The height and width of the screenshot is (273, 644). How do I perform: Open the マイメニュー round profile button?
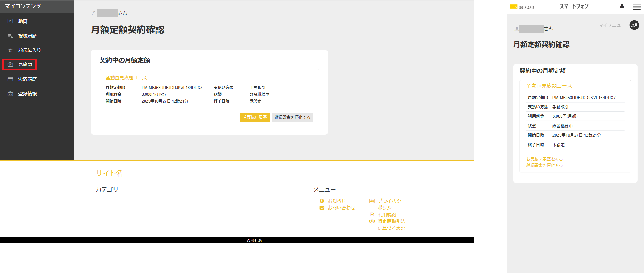[634, 25]
